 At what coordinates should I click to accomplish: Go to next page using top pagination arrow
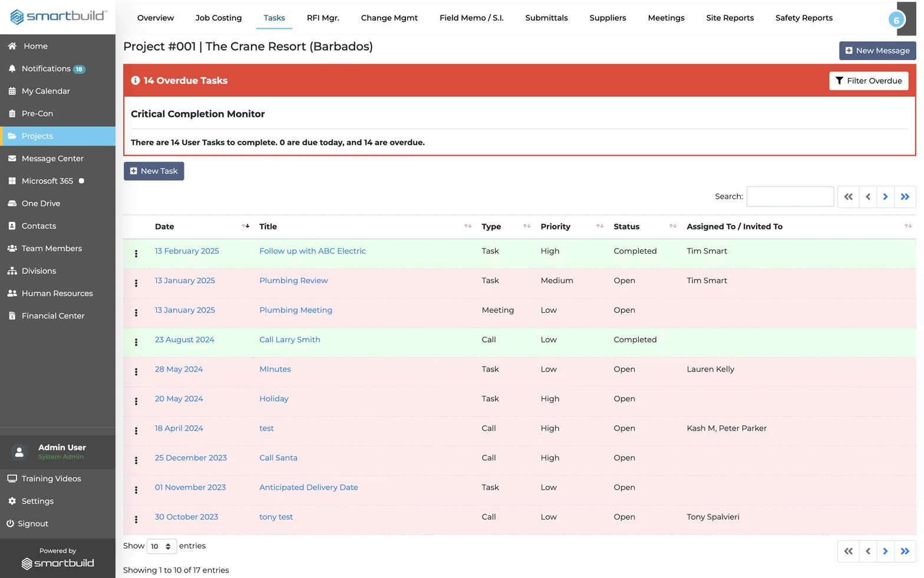(885, 196)
